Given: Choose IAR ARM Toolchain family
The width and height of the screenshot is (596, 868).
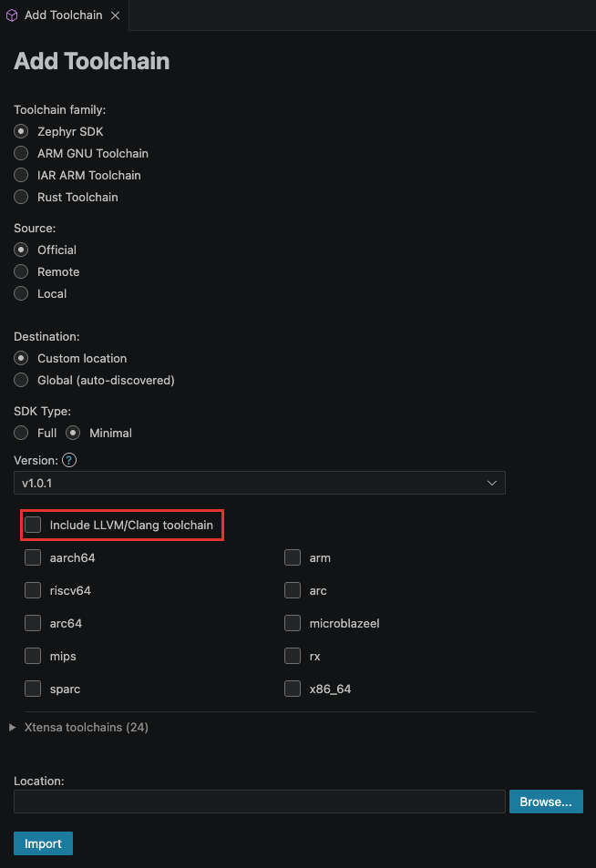Looking at the screenshot, I should point(21,175).
